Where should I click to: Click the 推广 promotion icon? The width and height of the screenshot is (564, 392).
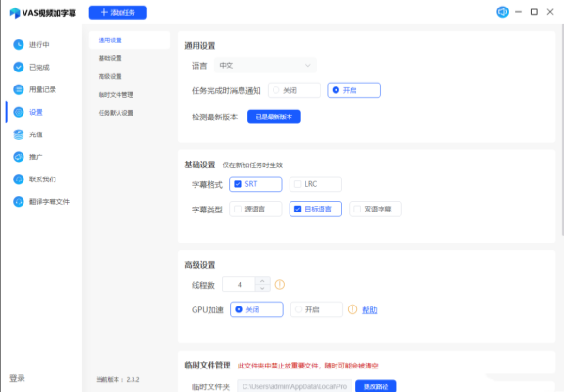click(19, 157)
